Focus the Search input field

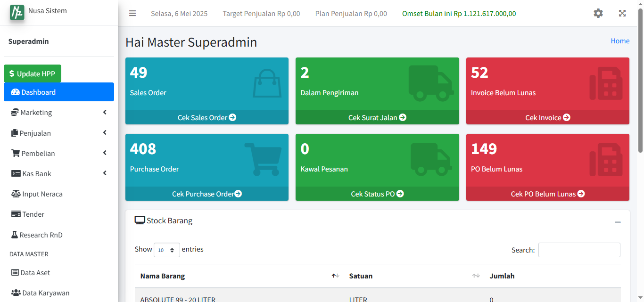579,250
